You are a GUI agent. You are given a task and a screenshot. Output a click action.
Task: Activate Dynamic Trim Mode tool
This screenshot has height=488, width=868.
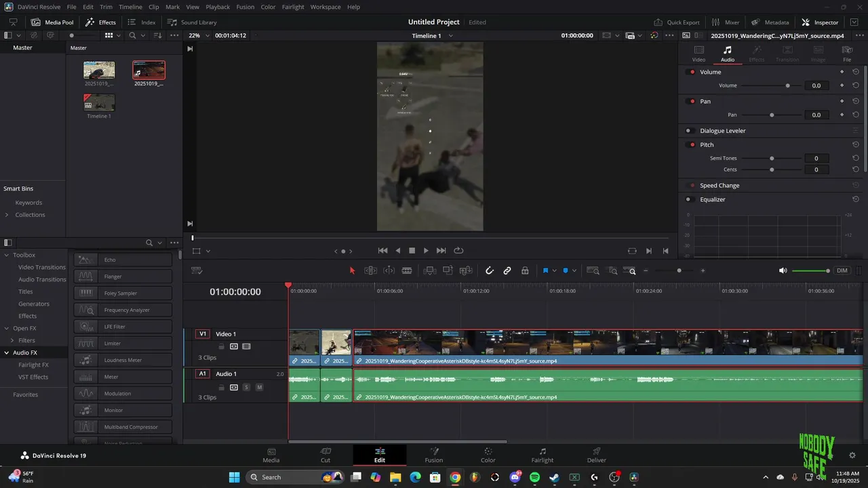[389, 270]
